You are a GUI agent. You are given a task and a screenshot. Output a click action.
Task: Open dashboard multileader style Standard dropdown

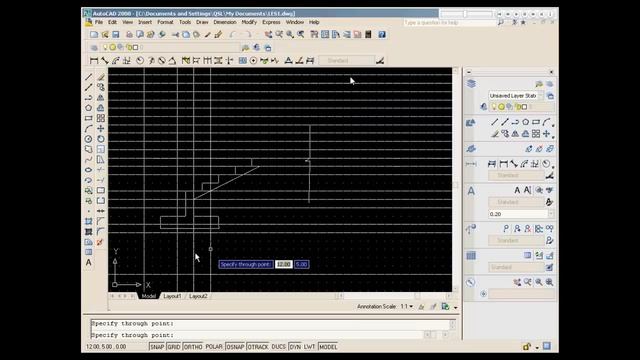click(516, 240)
